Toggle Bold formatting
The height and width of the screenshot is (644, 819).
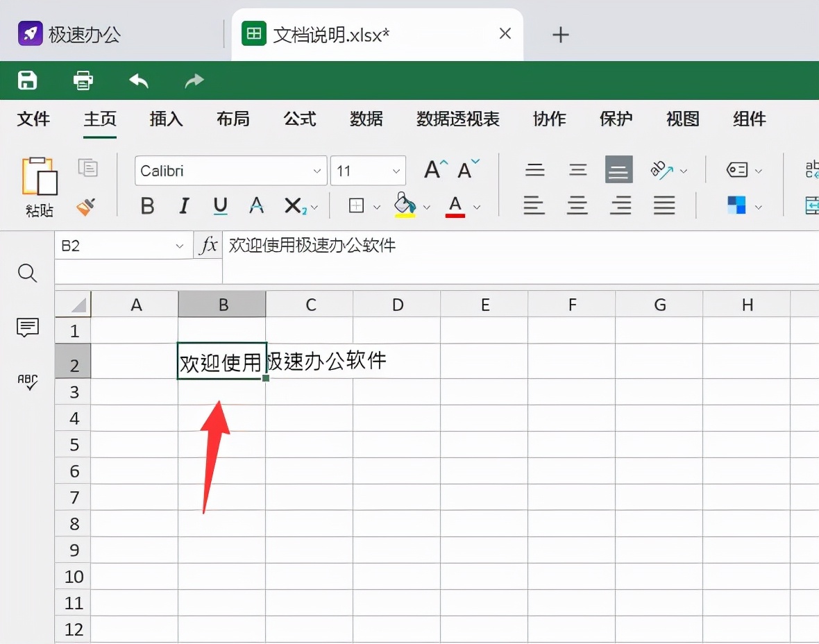(147, 206)
